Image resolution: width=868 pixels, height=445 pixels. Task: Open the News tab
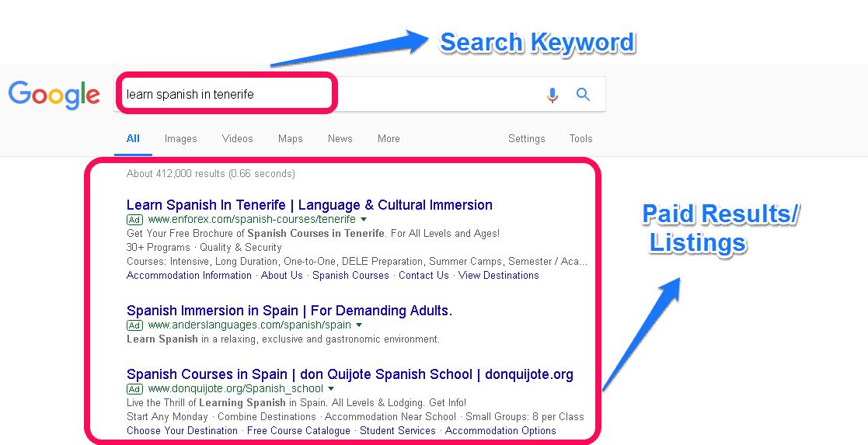340,138
